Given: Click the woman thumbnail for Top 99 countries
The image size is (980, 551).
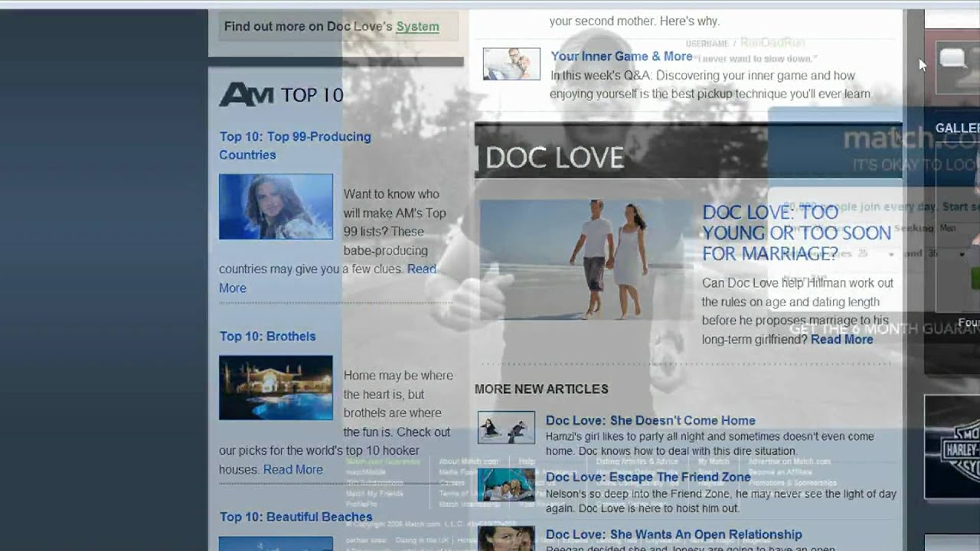Looking at the screenshot, I should (x=276, y=207).
